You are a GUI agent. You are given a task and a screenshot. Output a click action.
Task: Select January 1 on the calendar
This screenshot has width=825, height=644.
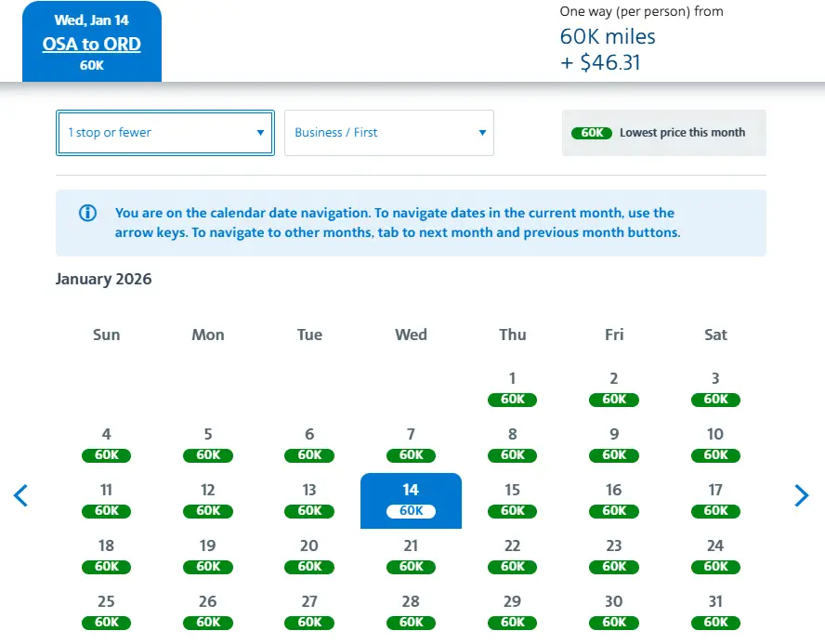click(512, 389)
